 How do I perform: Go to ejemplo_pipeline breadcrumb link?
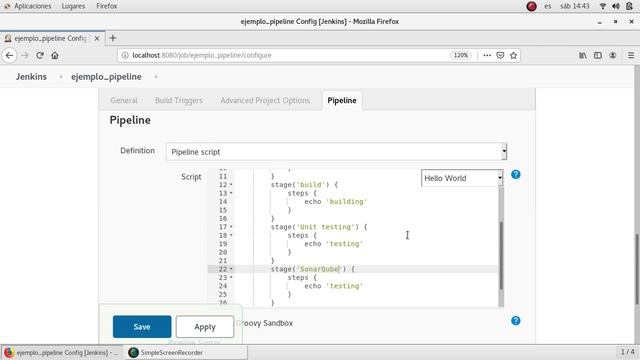[x=106, y=77]
